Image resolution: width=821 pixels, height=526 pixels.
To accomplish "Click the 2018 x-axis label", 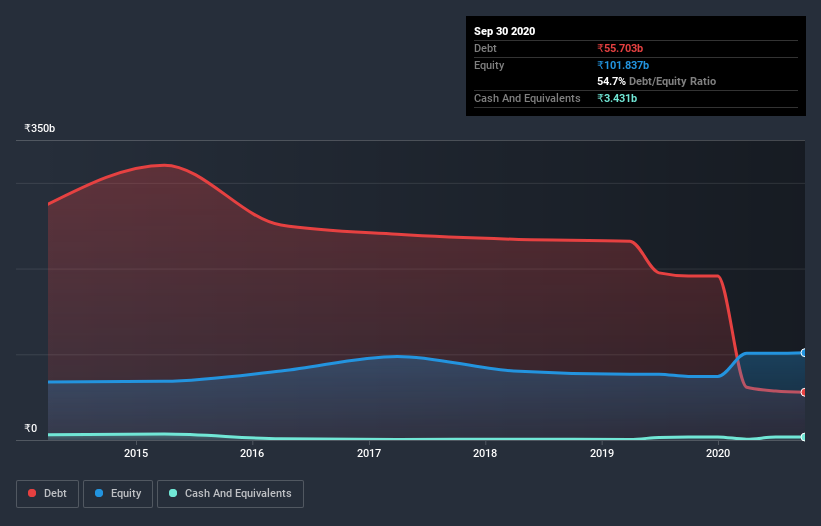I will click(x=485, y=453).
